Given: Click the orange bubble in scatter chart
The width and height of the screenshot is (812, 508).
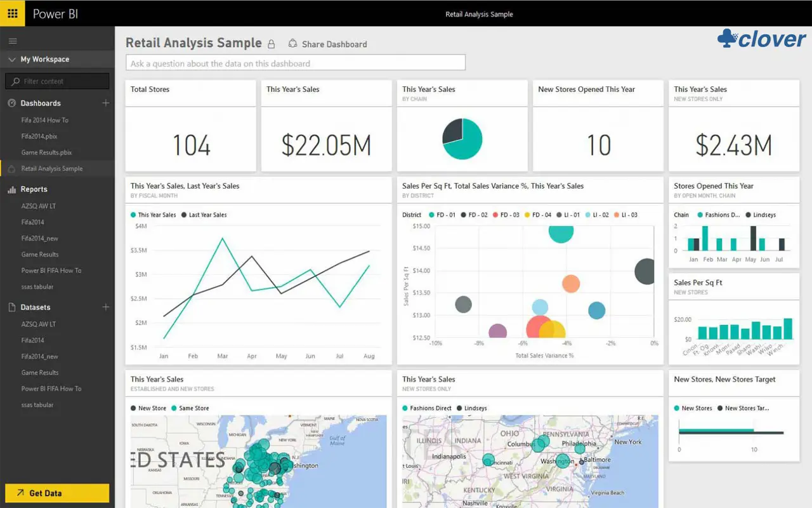Looking at the screenshot, I should click(x=571, y=284).
